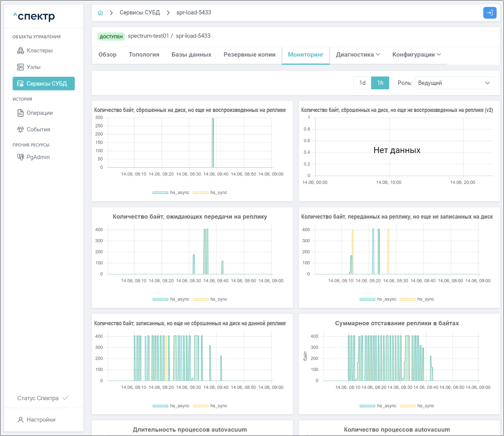
Task: Switch time range to 1d
Action: pyautogui.click(x=362, y=83)
